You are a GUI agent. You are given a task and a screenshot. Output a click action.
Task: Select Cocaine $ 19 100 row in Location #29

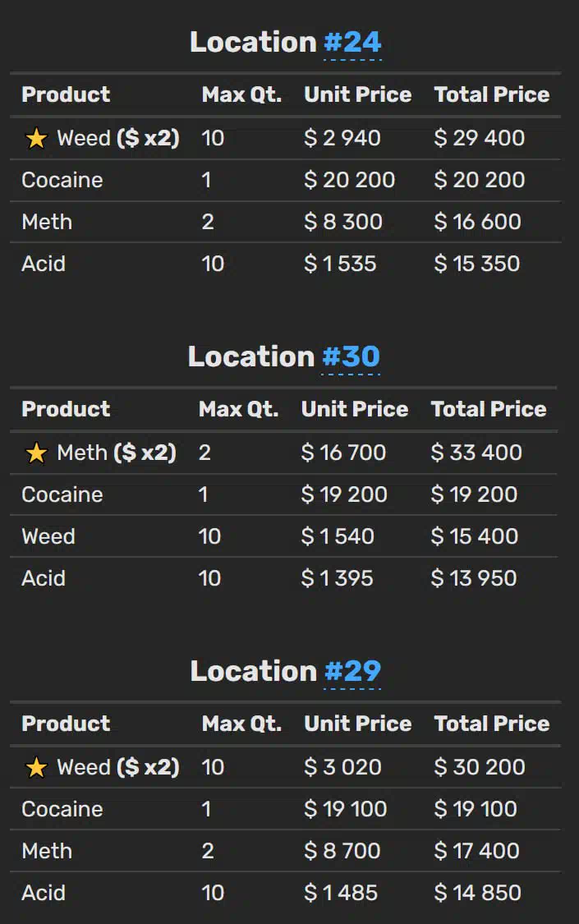(x=286, y=809)
